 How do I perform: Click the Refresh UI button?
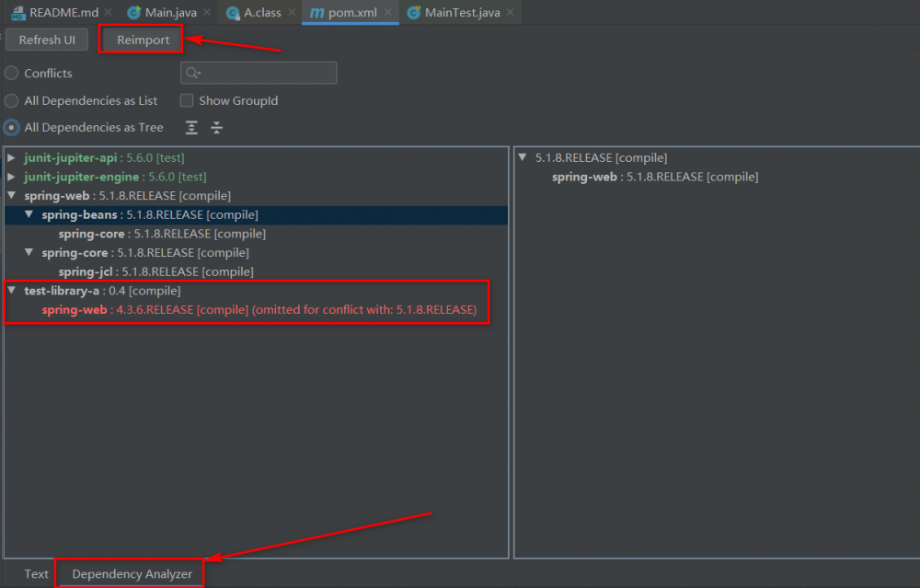tap(47, 40)
